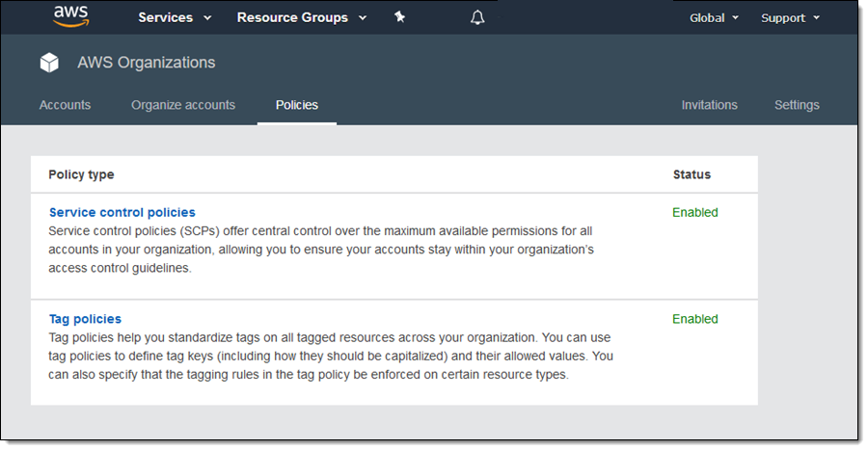Screen dimensions: 868x450
Task: Click the pin shortcuts icon
Action: 400,17
